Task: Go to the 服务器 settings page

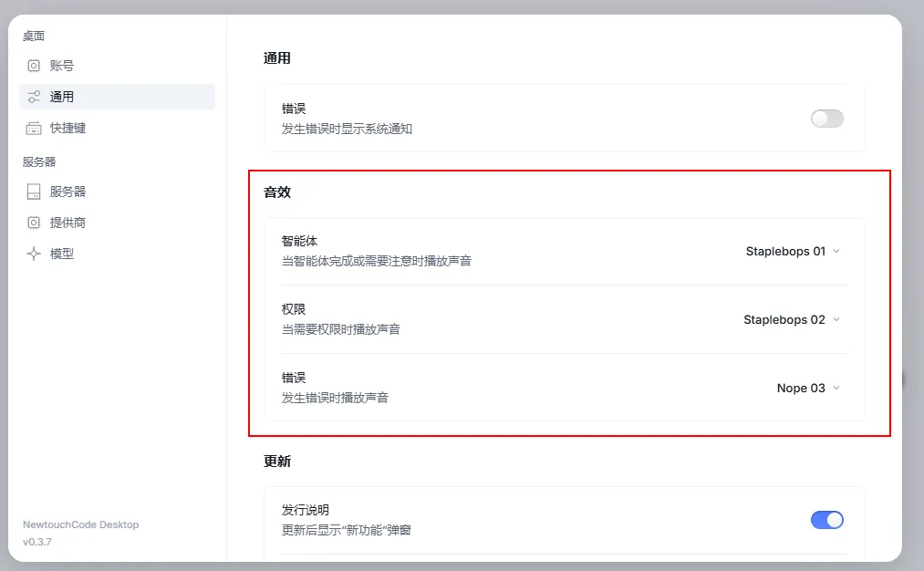Action: click(x=118, y=192)
